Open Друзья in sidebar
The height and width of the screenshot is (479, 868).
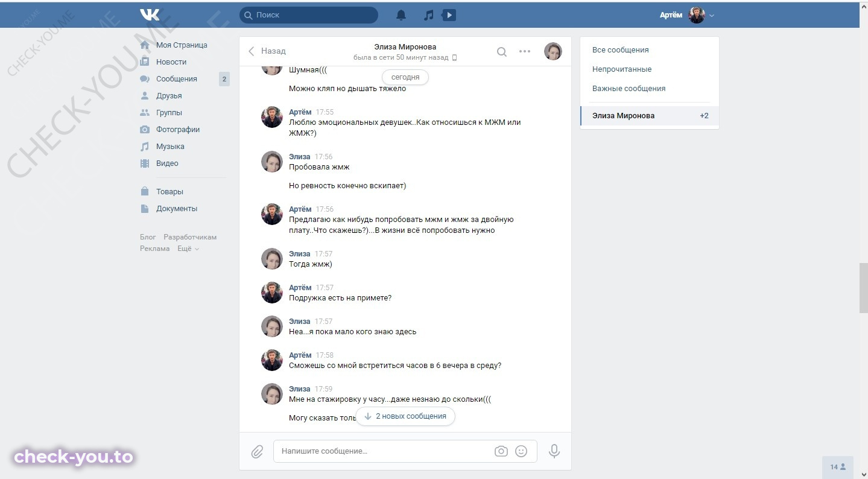pyautogui.click(x=169, y=96)
